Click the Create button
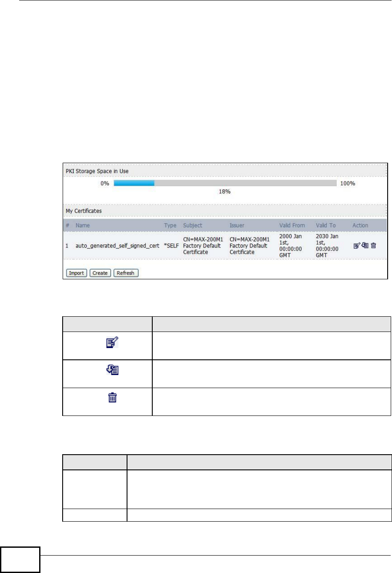392x573 pixels. 100,273
